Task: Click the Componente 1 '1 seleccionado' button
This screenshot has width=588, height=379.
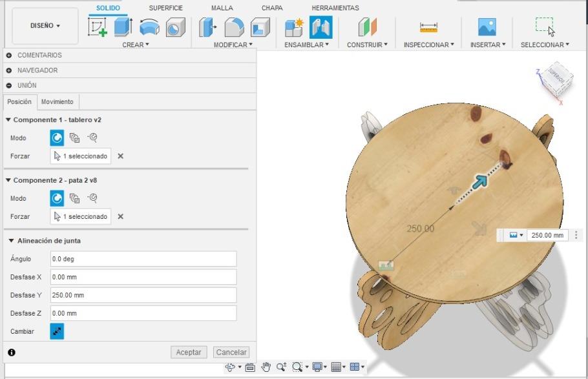Action: (81, 156)
